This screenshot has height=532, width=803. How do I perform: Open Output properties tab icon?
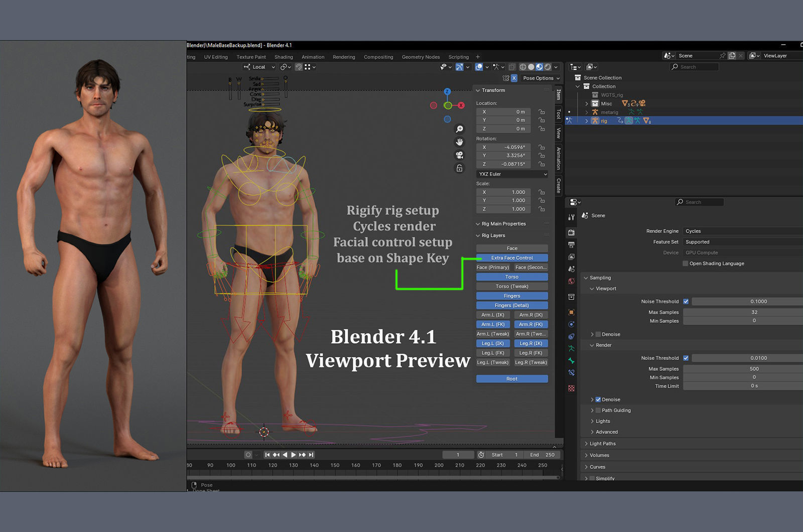point(571,244)
